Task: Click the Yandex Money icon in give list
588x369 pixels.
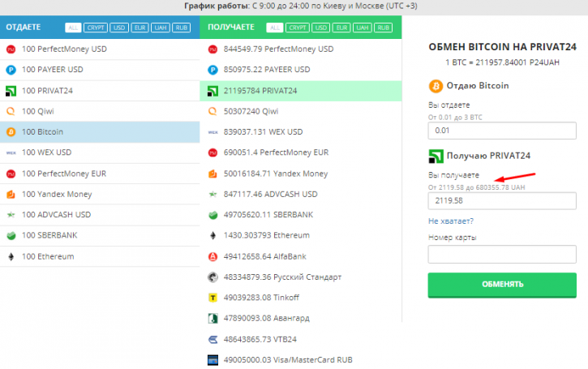Action: [11, 195]
